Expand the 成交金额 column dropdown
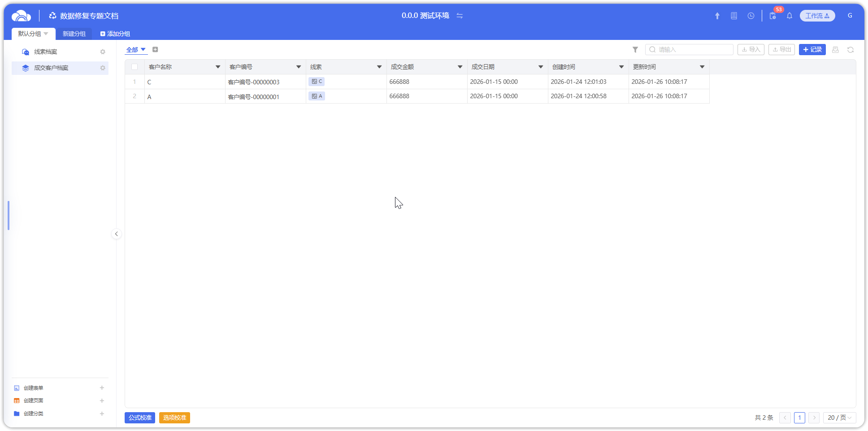 click(x=460, y=67)
